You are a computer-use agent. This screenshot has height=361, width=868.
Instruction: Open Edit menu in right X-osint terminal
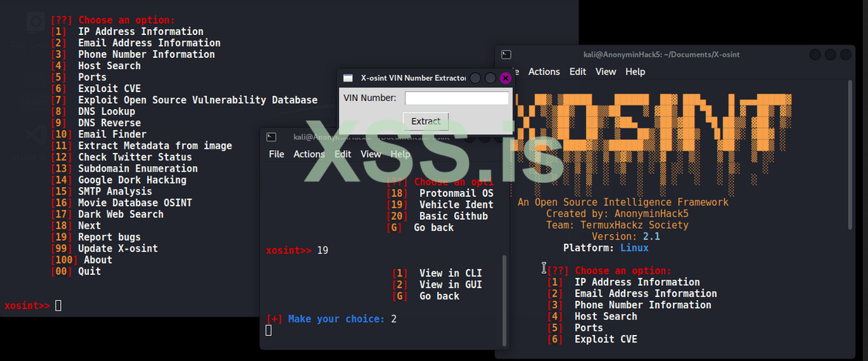click(x=577, y=71)
